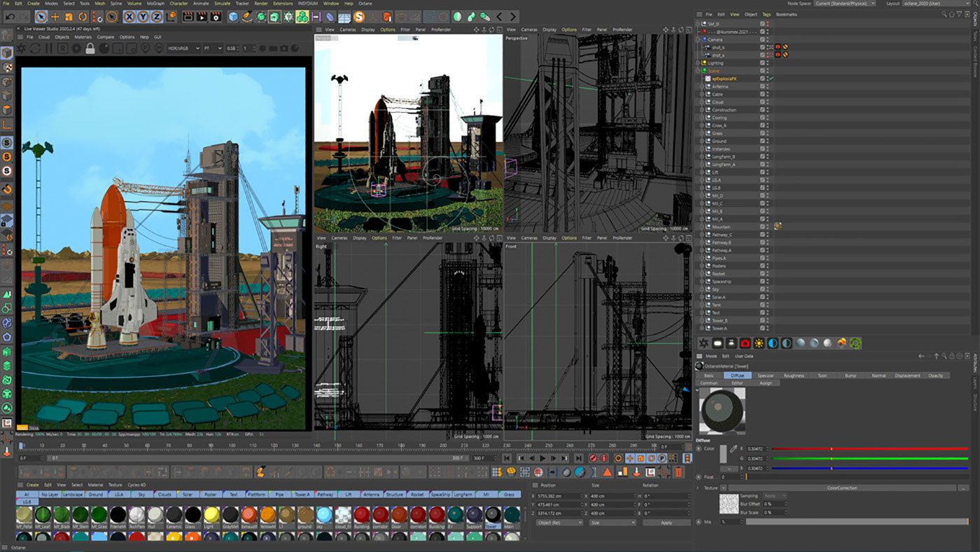Click the Render to Picture Viewer clapperboard icon
Screen dimensions: 980x552
202,16
